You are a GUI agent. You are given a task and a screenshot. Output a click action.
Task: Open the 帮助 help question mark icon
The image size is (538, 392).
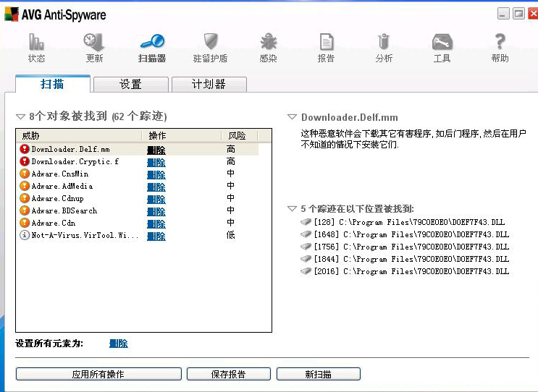click(500, 42)
